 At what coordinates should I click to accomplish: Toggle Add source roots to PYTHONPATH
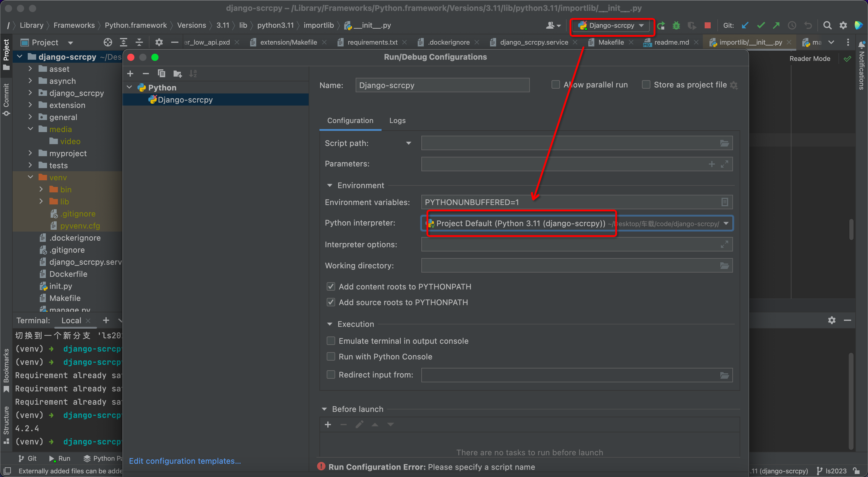pyautogui.click(x=331, y=302)
